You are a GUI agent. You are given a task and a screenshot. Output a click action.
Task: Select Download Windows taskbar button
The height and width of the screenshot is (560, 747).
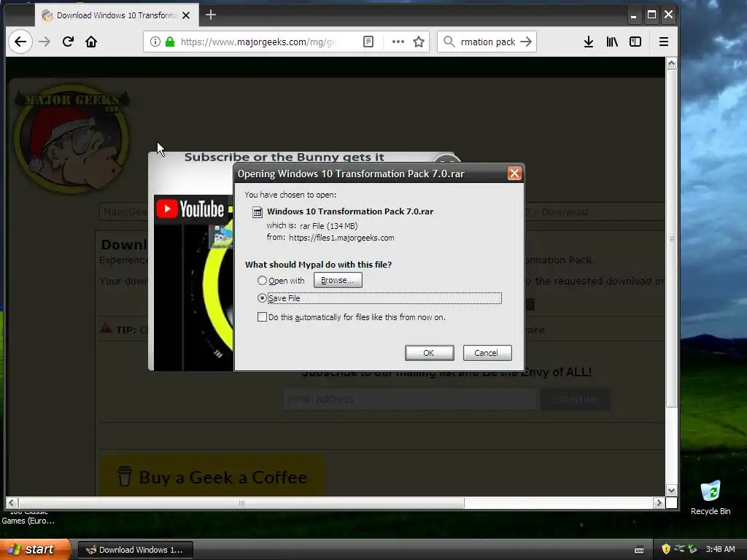pyautogui.click(x=135, y=550)
